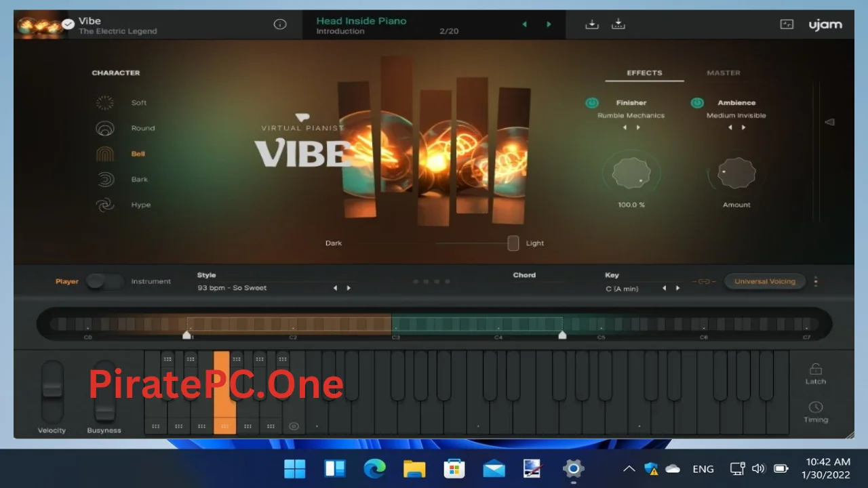Choose next Style arrow
This screenshot has height=488, width=868.
[x=349, y=288]
